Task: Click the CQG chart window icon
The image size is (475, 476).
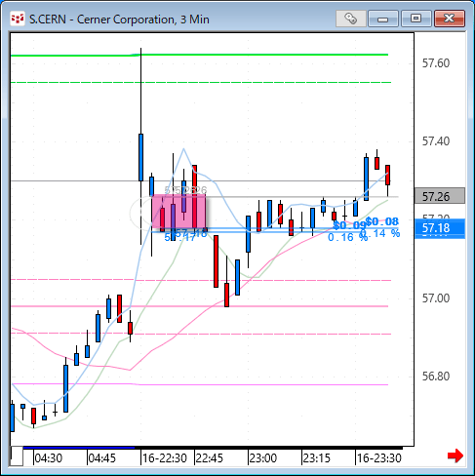Action: click(x=18, y=19)
